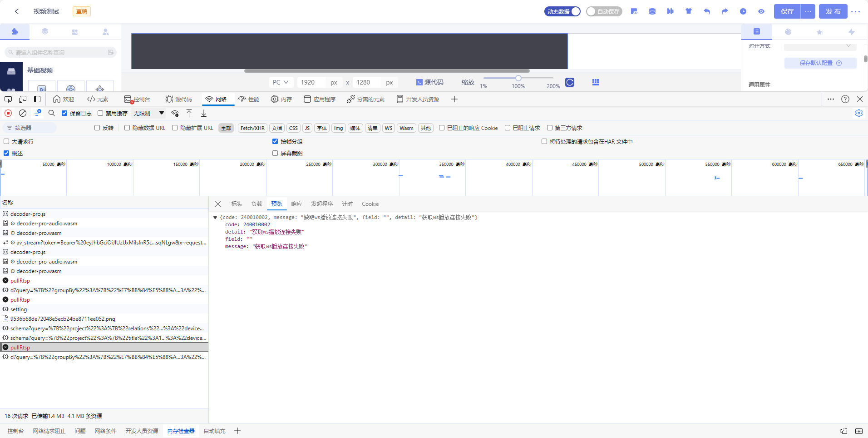Adjust the 缩放 zoom slider
Viewport: 868px width, 438px height.
click(518, 78)
